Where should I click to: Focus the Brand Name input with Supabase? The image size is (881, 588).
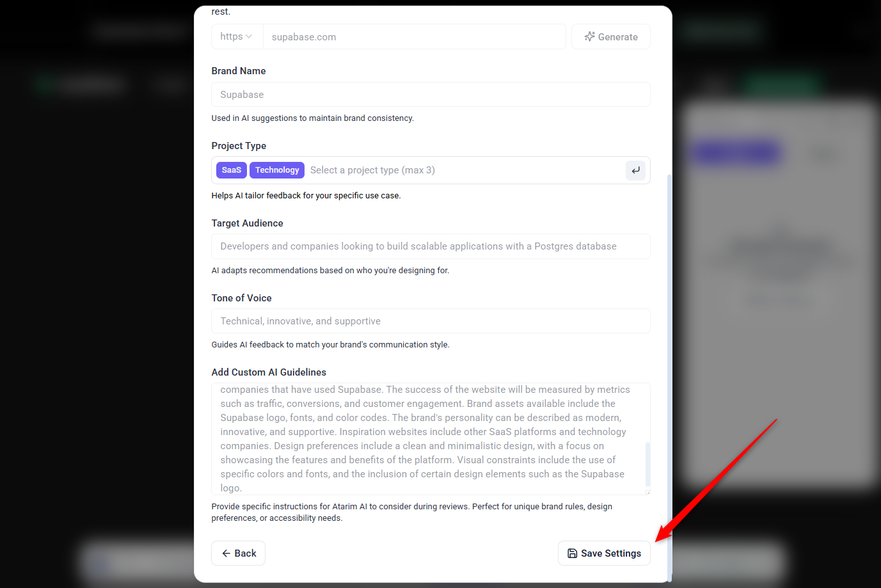[x=431, y=94]
